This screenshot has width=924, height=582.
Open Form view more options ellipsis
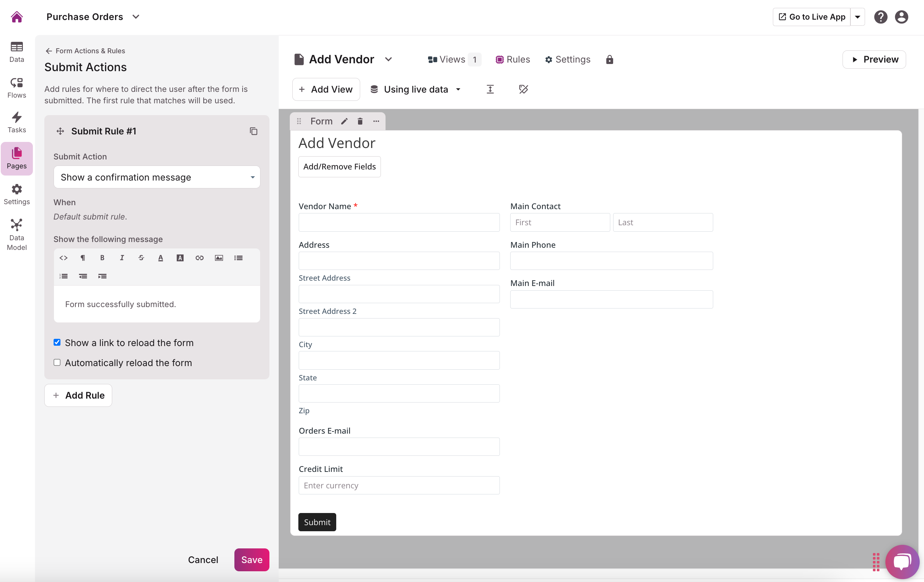(x=376, y=121)
